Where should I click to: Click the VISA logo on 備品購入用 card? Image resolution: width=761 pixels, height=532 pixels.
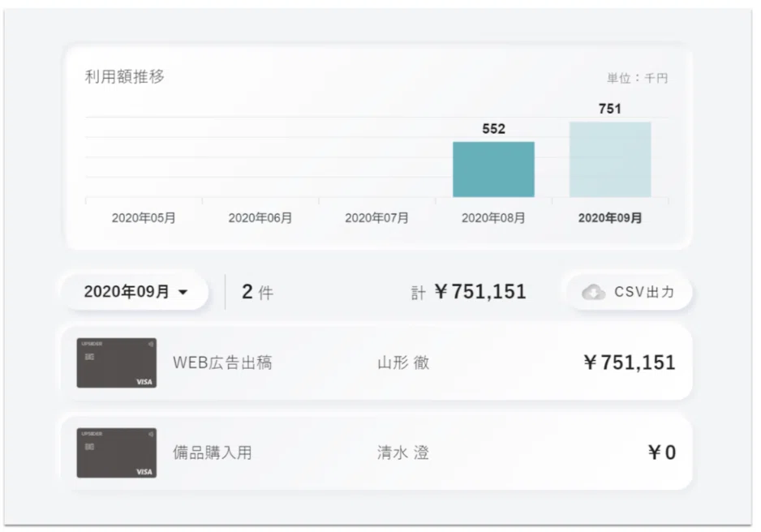click(x=144, y=471)
